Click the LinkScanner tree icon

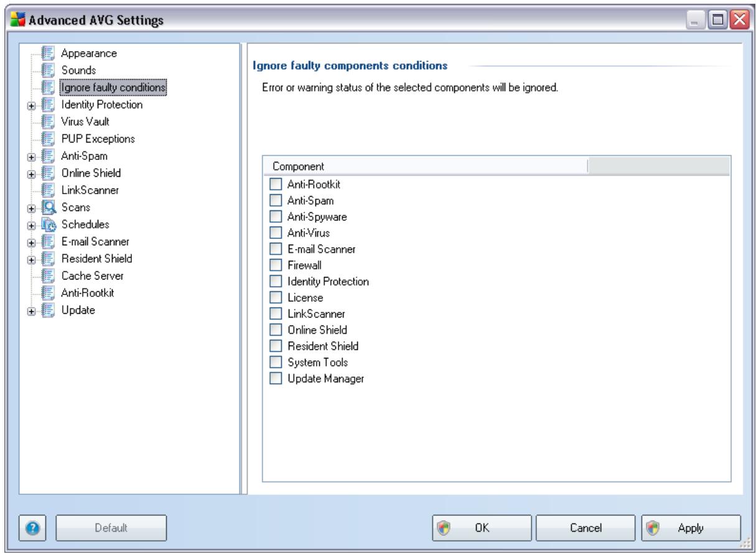tap(49, 189)
